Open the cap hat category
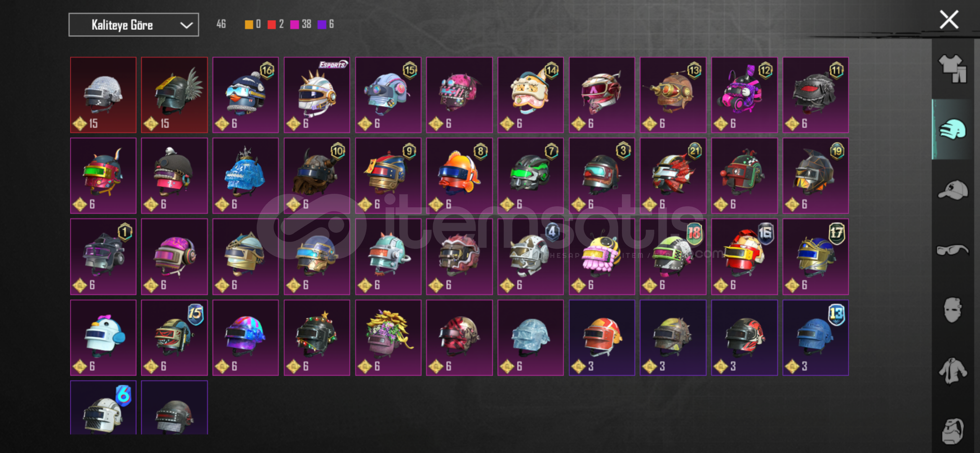980x453 pixels. 952,190
